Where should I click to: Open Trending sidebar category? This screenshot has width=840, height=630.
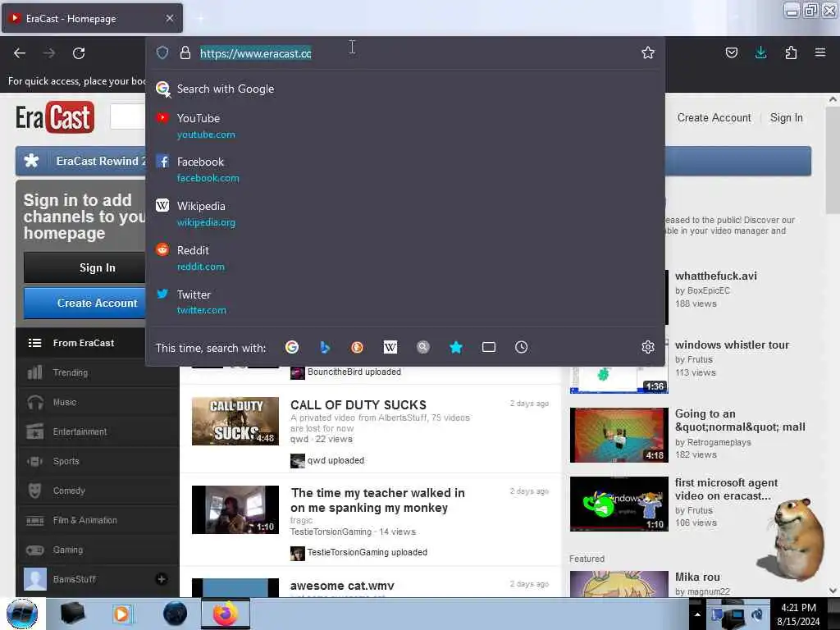click(x=98, y=372)
